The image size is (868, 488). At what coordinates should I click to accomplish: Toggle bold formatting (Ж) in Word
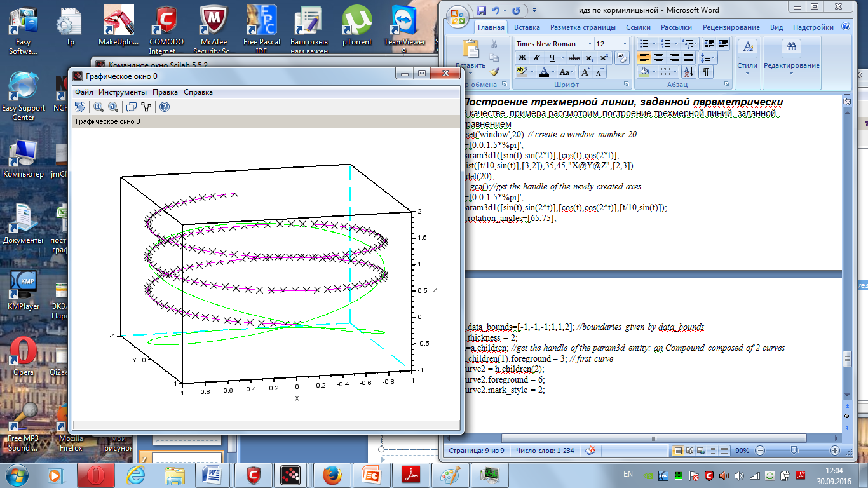[x=522, y=58]
